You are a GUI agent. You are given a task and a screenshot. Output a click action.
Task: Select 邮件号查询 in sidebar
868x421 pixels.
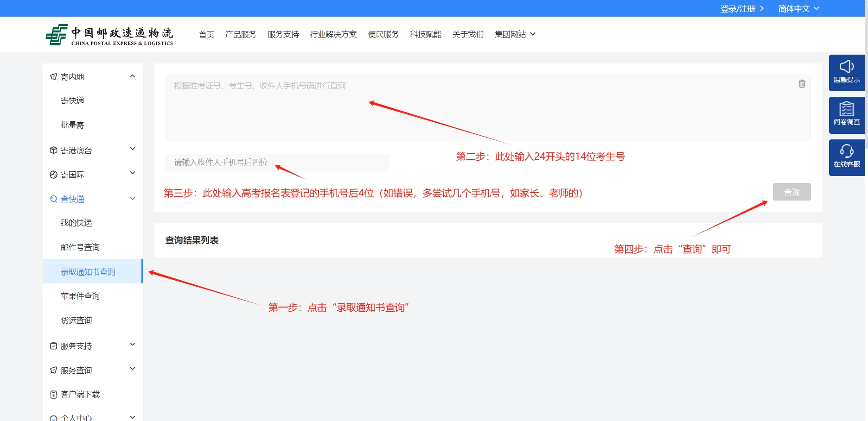pyautogui.click(x=80, y=247)
